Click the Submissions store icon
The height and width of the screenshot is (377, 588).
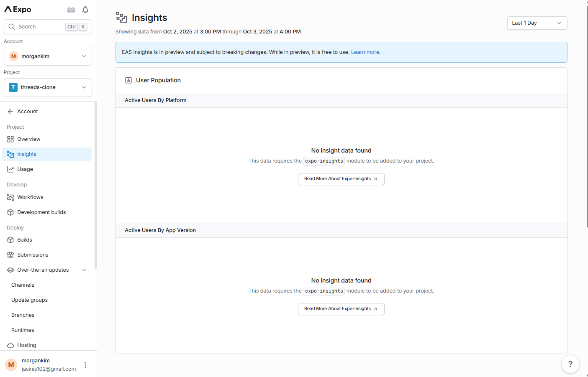(x=10, y=255)
